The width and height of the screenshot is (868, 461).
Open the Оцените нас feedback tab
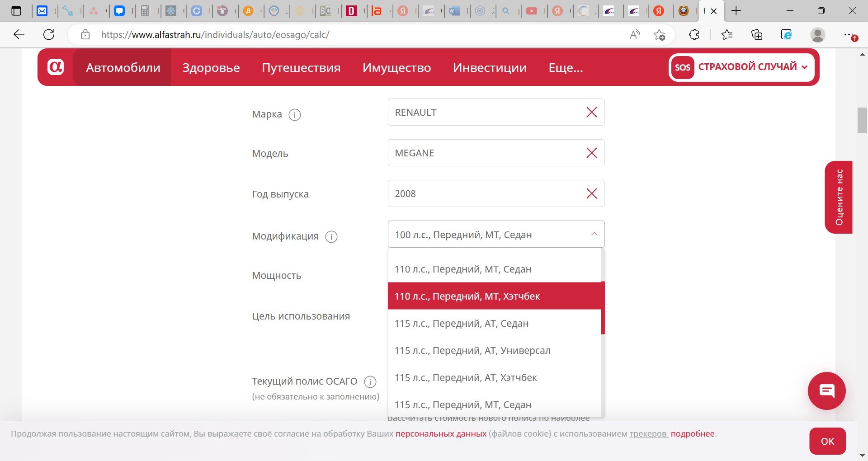[839, 197]
